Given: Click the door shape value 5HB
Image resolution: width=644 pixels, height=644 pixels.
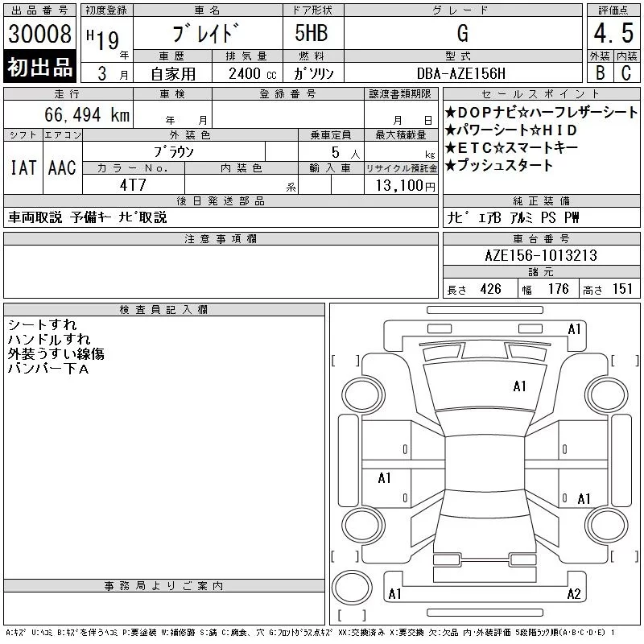Looking at the screenshot, I should click(x=312, y=33).
